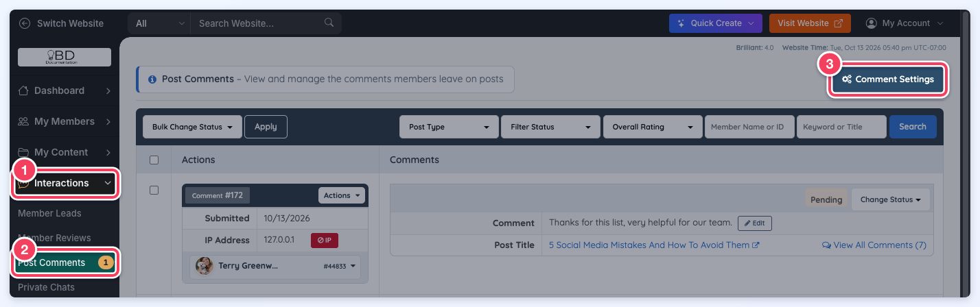Click the Apply button
This screenshot has height=307, width=980.
tap(266, 127)
